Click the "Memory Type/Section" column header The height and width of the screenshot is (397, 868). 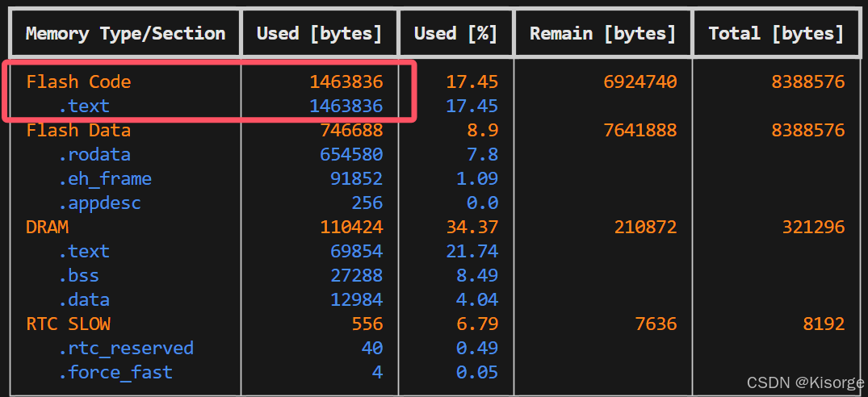(126, 34)
